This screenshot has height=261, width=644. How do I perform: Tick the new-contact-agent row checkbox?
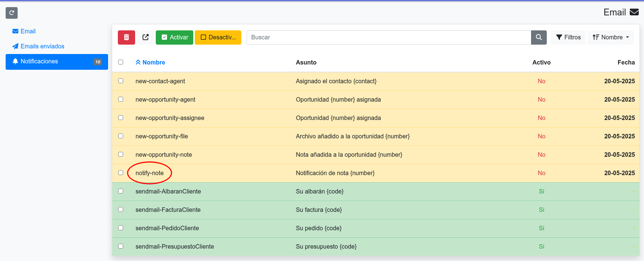[x=121, y=81]
